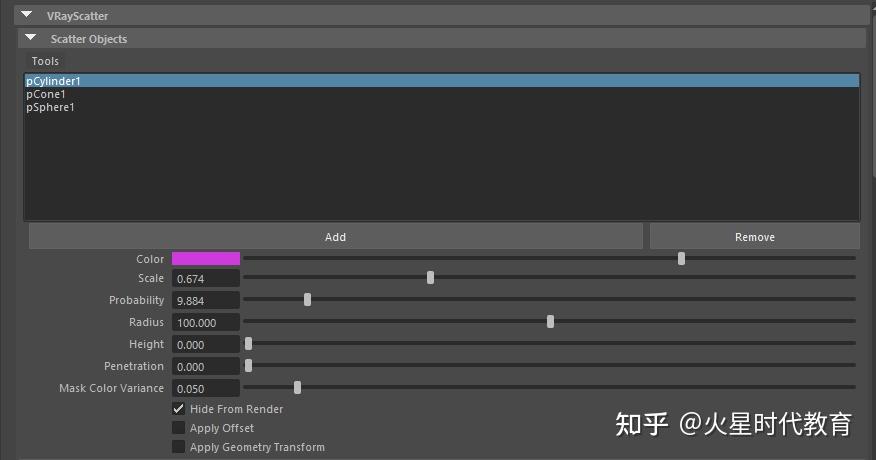Click the Radius slider handle

(550, 321)
